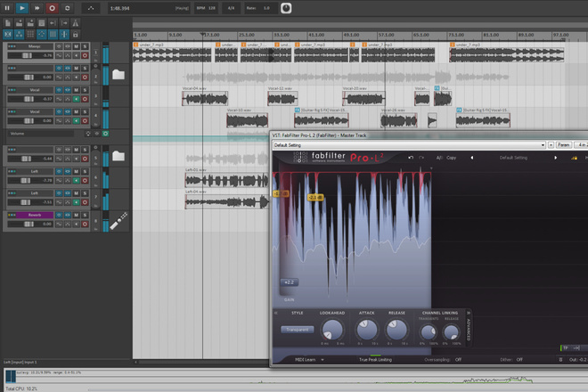Toggle the repeat loop button
Viewport: 588px width, 392px height.
coord(67,8)
